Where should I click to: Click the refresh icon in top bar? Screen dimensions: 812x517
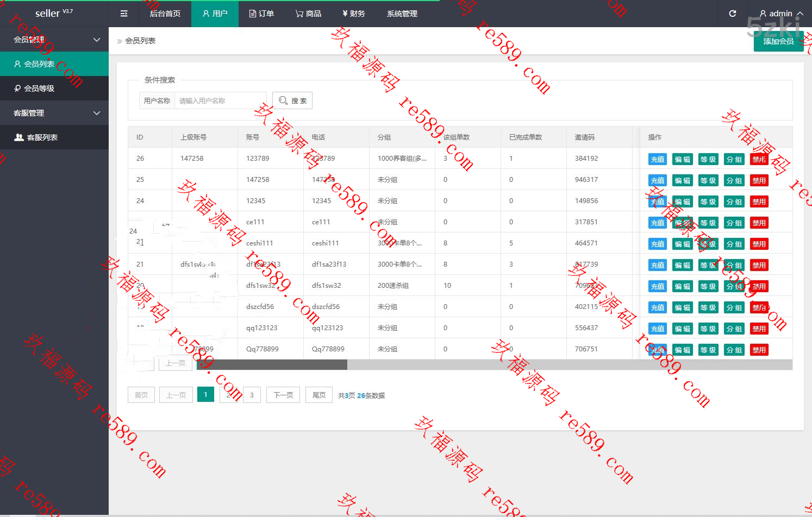tap(732, 14)
